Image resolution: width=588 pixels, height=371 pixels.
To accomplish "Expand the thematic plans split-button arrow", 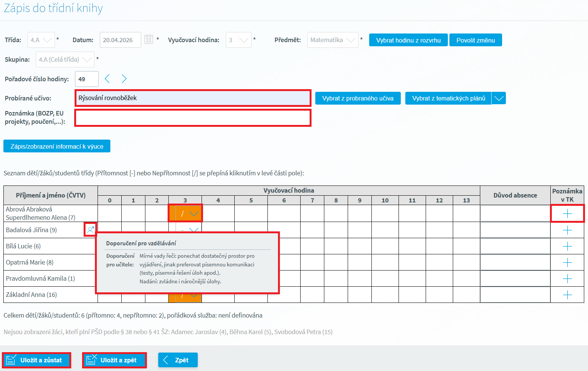I will point(499,98).
